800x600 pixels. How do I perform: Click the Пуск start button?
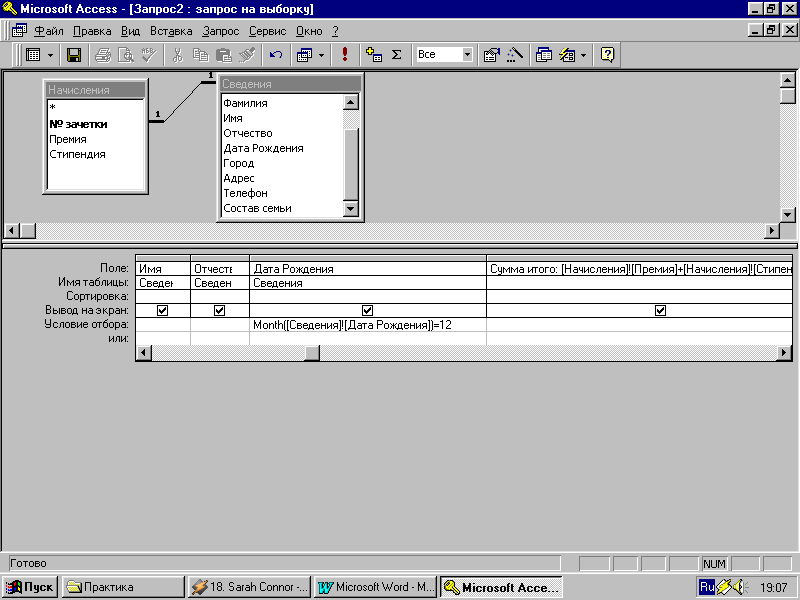click(30, 587)
